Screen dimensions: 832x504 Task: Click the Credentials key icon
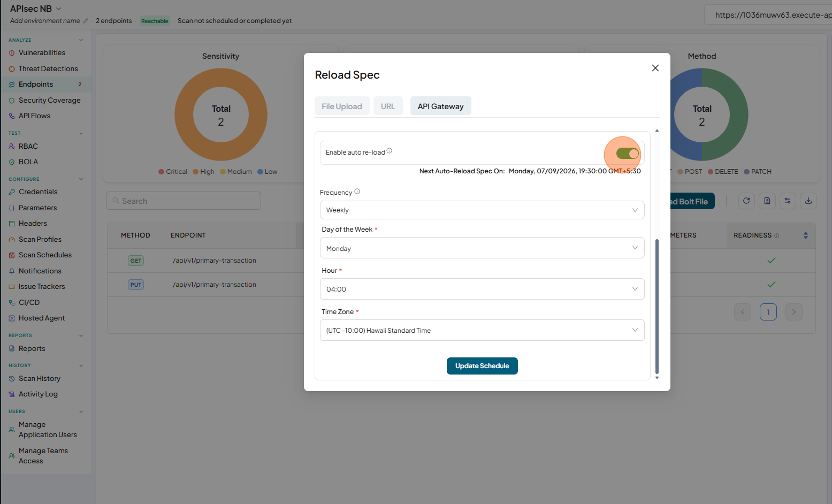click(x=12, y=192)
